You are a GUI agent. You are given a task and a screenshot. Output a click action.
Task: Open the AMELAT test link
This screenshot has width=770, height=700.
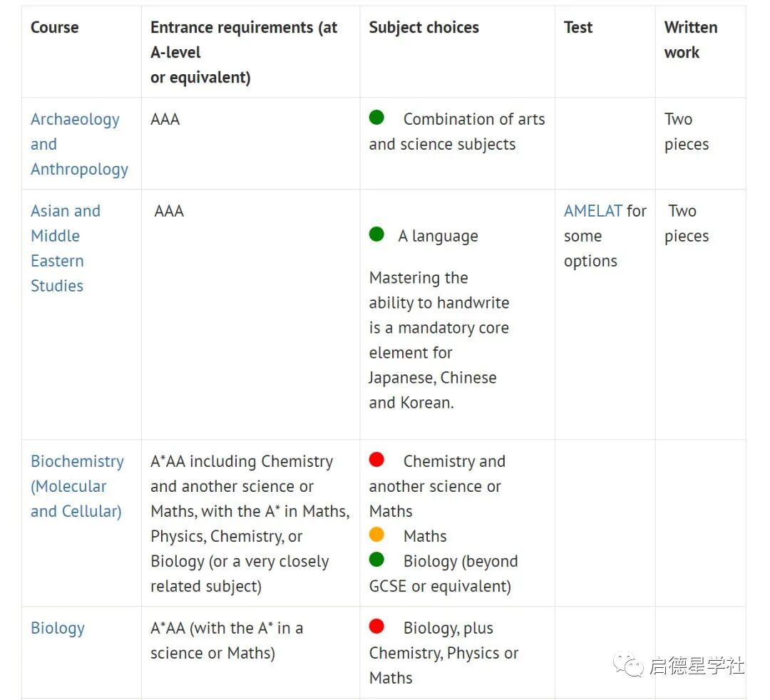(x=593, y=211)
